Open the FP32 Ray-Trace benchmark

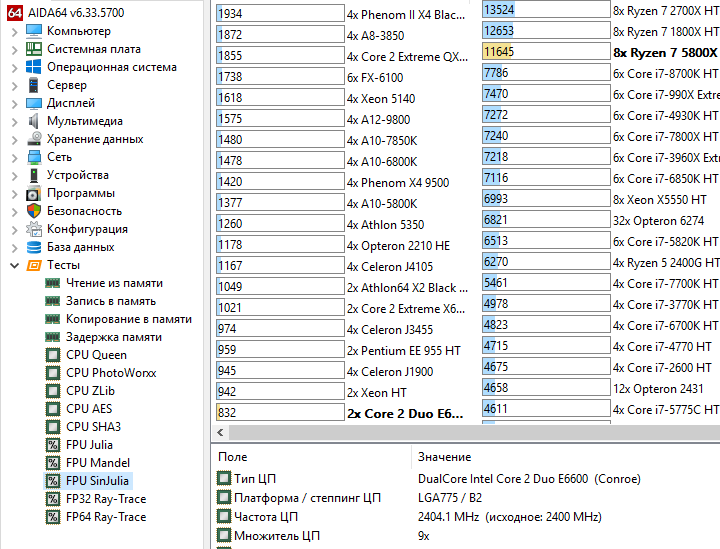tap(106, 499)
